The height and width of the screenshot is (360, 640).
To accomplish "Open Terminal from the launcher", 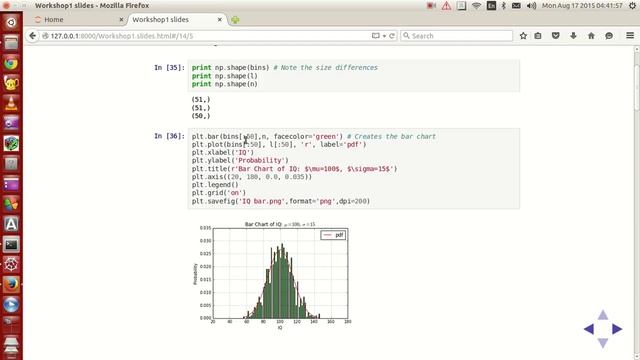I will point(11,244).
